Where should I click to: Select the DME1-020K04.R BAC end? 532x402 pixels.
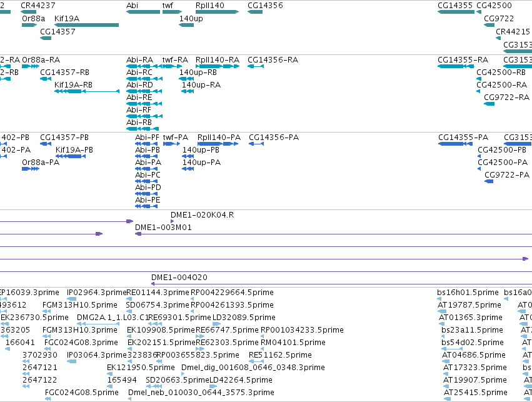click(x=173, y=221)
